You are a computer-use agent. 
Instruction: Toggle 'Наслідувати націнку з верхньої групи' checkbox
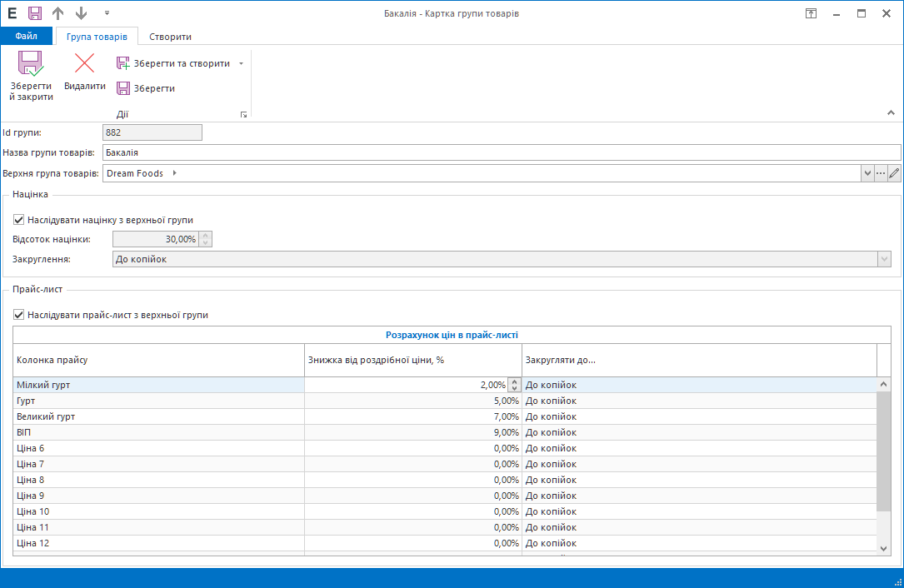(x=19, y=220)
